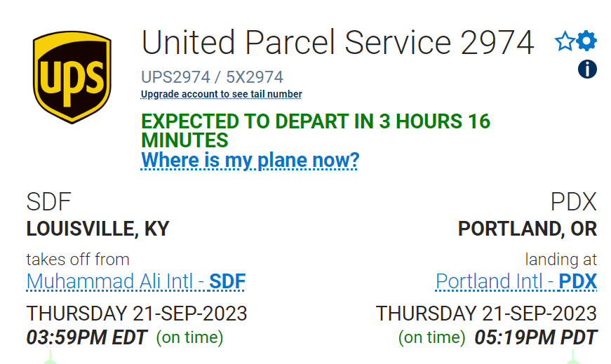Open the flight info circle icon
The height and width of the screenshot is (364, 611).
(x=587, y=69)
